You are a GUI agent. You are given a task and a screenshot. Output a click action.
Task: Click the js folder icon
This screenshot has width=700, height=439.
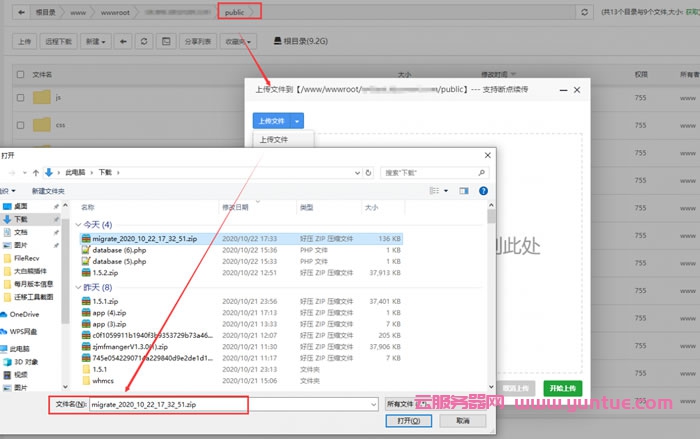click(x=41, y=98)
